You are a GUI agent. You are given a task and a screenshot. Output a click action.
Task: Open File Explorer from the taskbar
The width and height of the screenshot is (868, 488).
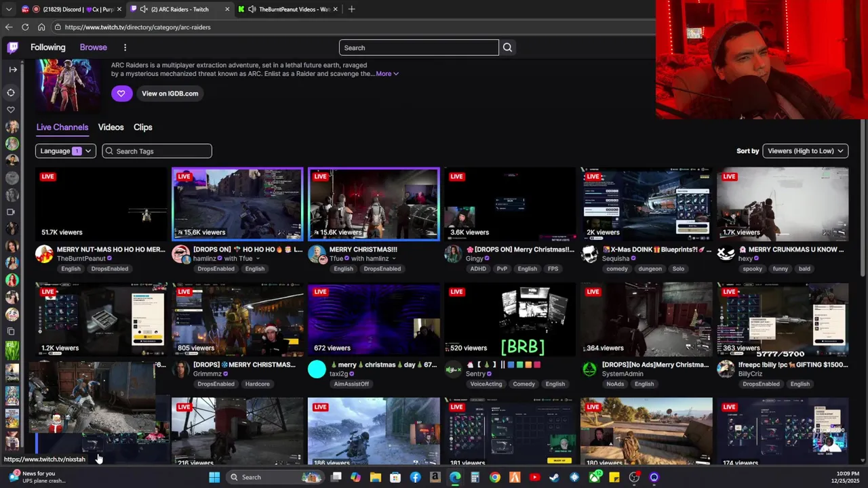[x=375, y=477]
